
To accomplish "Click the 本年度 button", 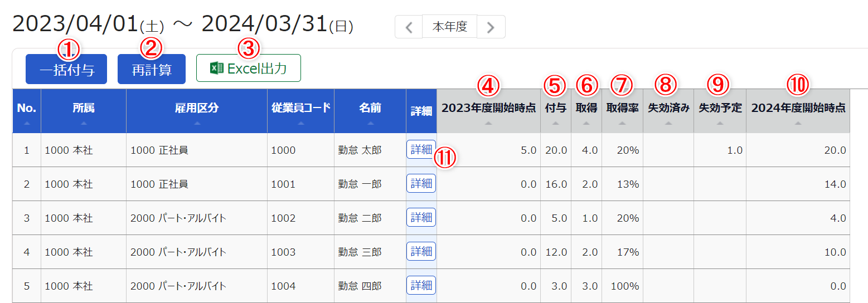I will (x=450, y=27).
